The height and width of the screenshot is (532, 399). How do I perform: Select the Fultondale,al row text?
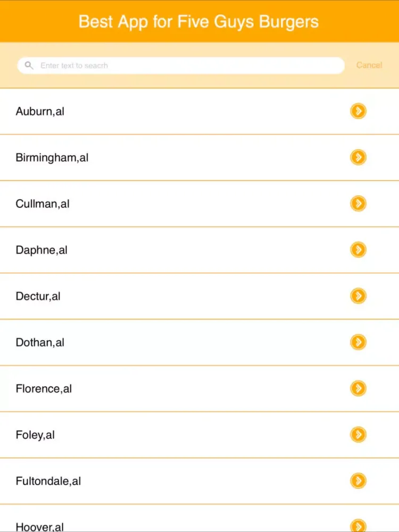pyautogui.click(x=48, y=481)
